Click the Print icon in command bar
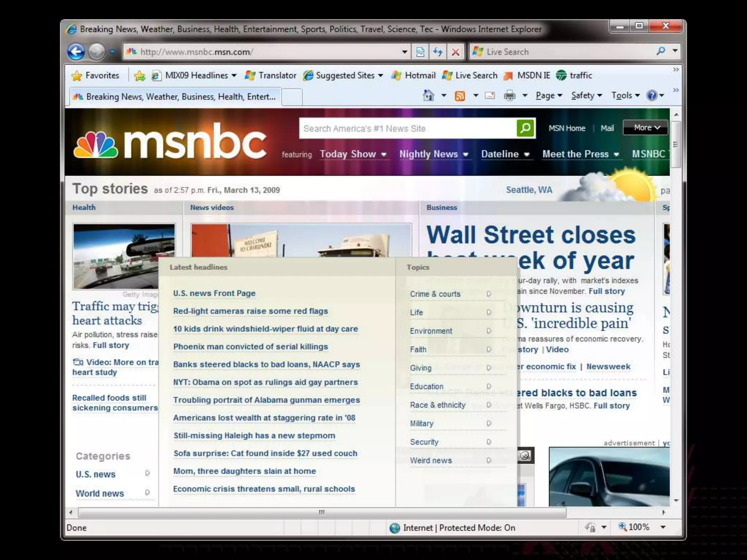The image size is (747, 560). pyautogui.click(x=509, y=96)
